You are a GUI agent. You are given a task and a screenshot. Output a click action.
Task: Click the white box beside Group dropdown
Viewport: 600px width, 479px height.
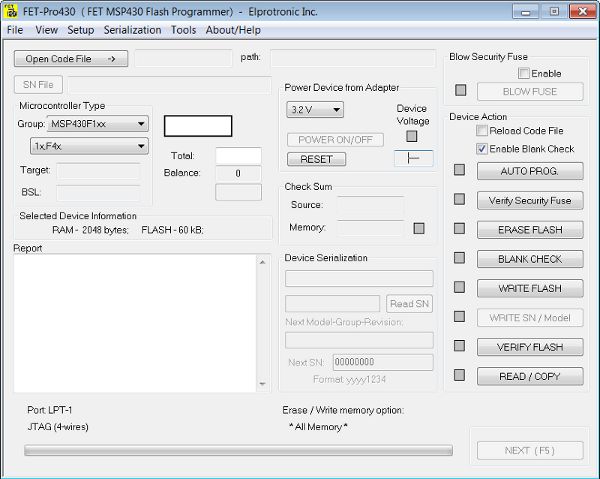pos(198,126)
